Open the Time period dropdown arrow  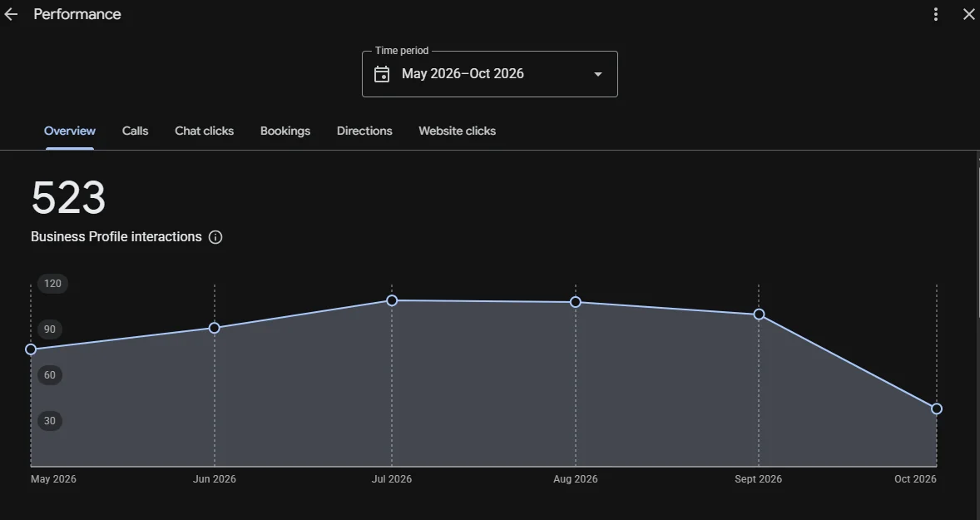click(598, 74)
